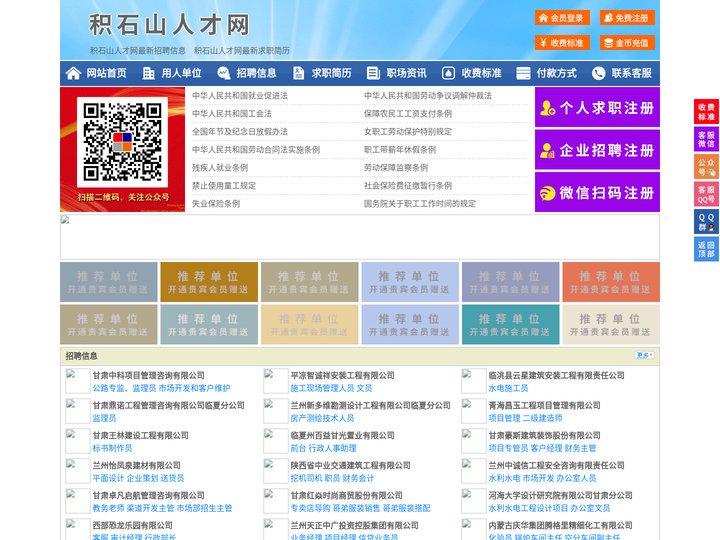This screenshot has height=540, width=720.
Task: Click 标书制作员 job link
Action: [x=112, y=448]
